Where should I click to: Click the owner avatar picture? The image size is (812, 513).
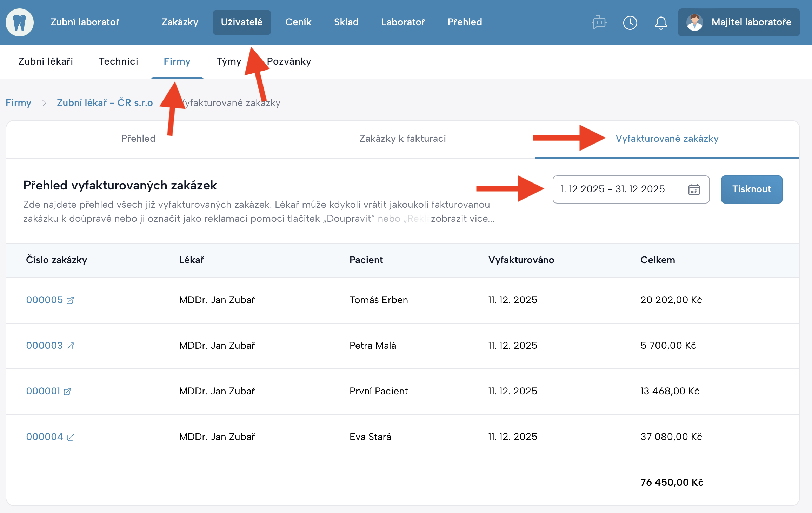pos(694,22)
